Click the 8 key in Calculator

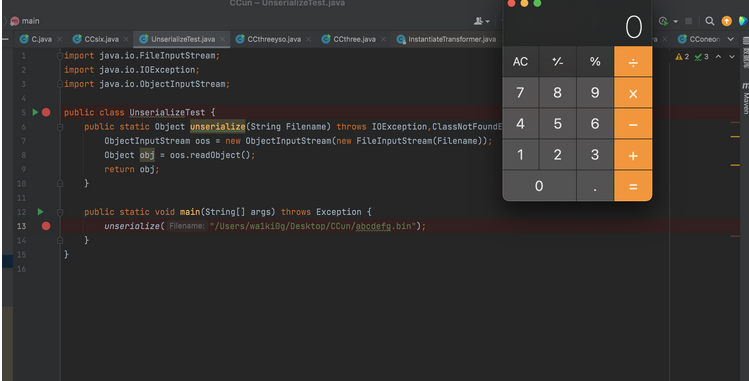point(557,93)
